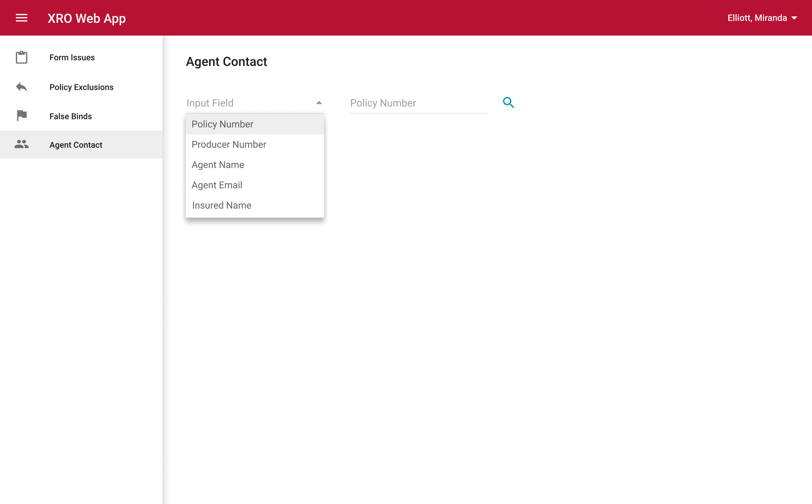Click the False Binds flag icon
812x504 pixels.
[x=22, y=116]
